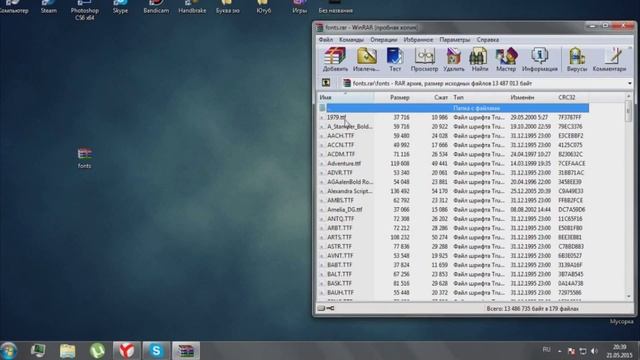Click the scroll up arrow of file list
Viewport: 640px width, 360px height.
629,96
